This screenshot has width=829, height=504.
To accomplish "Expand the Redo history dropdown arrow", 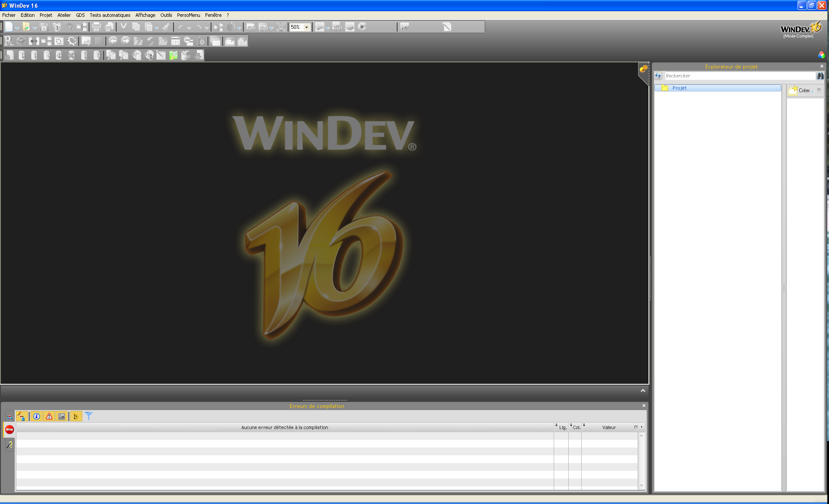I will point(206,28).
